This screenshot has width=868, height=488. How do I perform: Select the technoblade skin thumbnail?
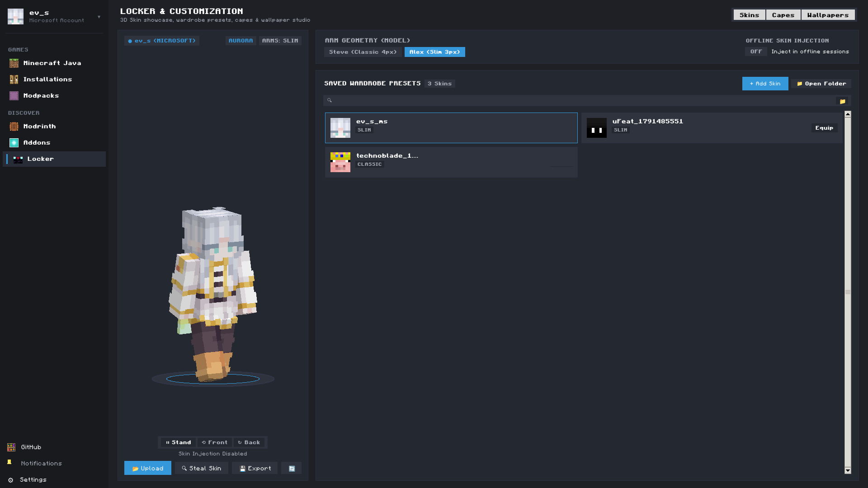pos(340,162)
